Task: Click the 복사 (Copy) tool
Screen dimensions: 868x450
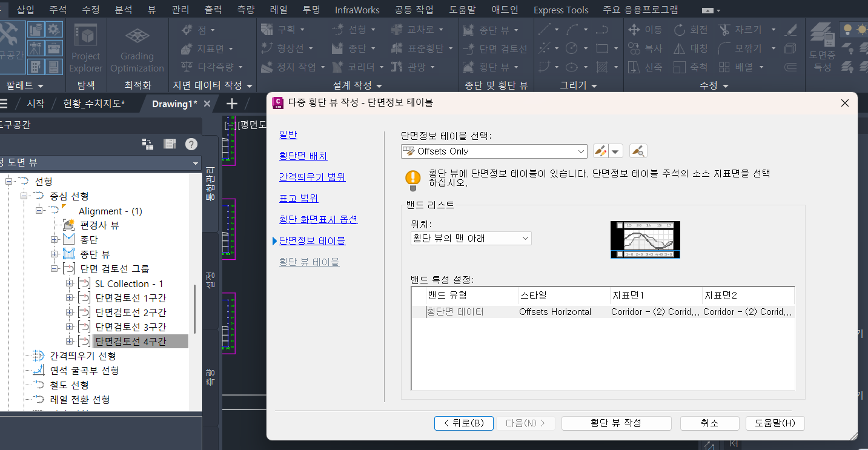Action: point(646,48)
